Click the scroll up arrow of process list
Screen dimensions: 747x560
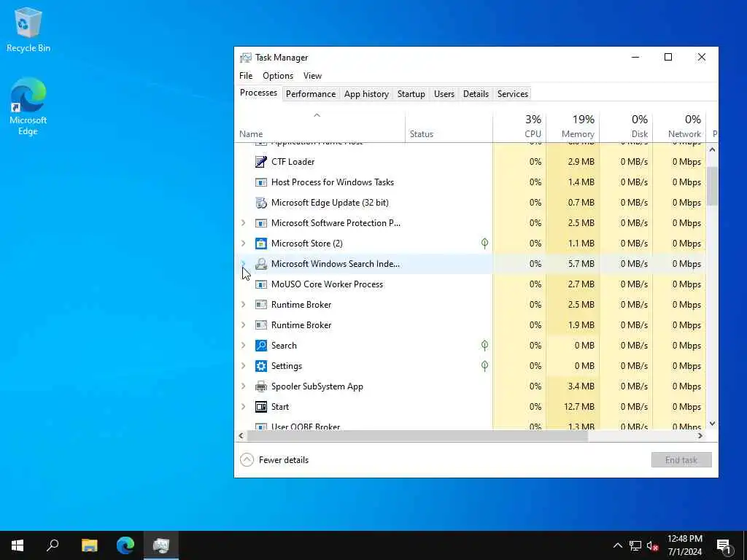pyautogui.click(x=712, y=149)
